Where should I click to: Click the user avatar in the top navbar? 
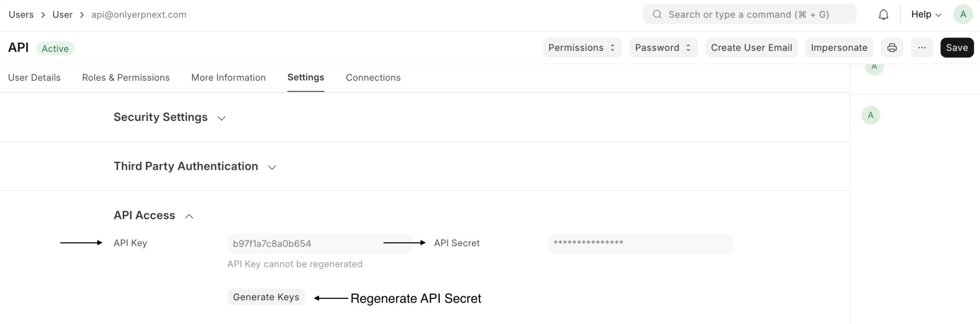(963, 15)
